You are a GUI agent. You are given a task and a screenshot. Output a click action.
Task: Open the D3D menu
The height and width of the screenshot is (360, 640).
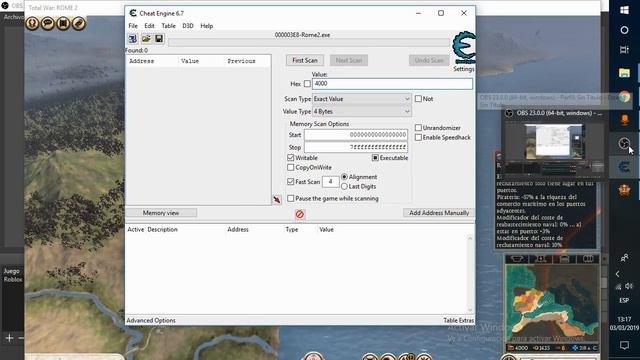click(188, 26)
